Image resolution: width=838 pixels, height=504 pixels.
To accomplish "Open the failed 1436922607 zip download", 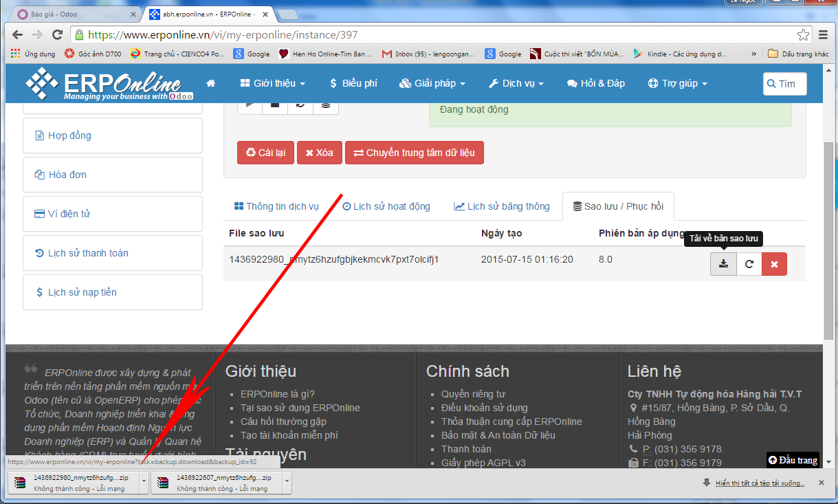I will coord(216,483).
